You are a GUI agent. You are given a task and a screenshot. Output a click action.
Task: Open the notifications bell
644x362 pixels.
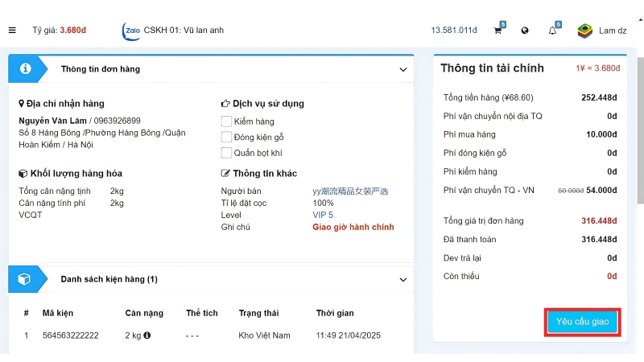[552, 31]
